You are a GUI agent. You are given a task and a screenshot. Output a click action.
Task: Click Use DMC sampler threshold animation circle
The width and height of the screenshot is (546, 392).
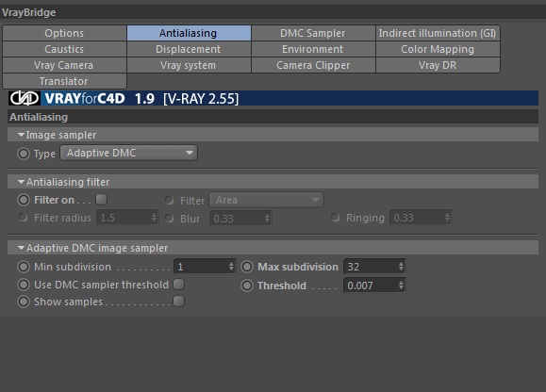(x=24, y=285)
